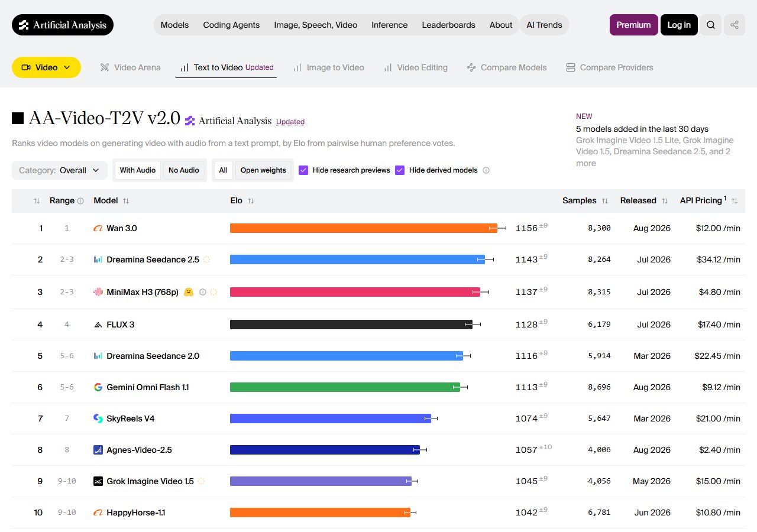Open the search icon in the header
Screen dimensions: 757x532
[x=711, y=25]
